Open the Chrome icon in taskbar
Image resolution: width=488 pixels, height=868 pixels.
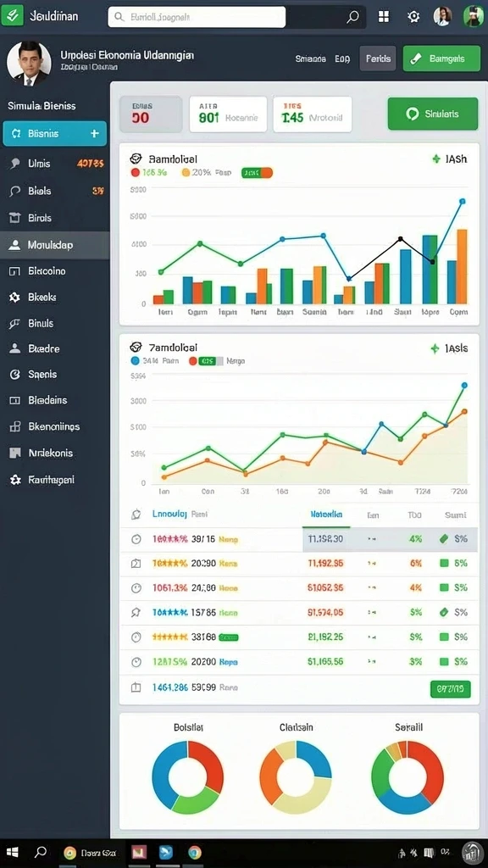(x=194, y=853)
